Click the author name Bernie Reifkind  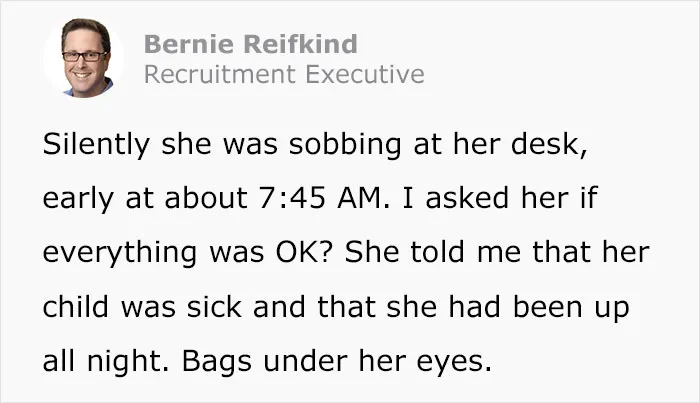click(250, 44)
